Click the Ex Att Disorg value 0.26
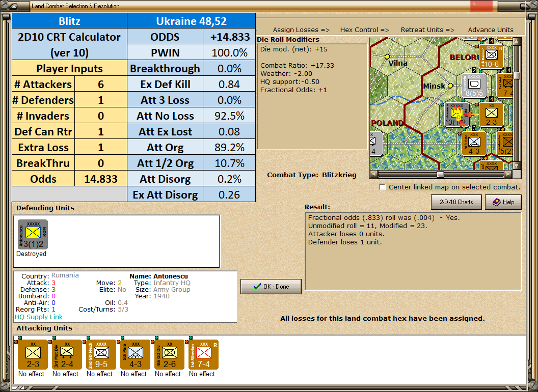 [x=229, y=194]
